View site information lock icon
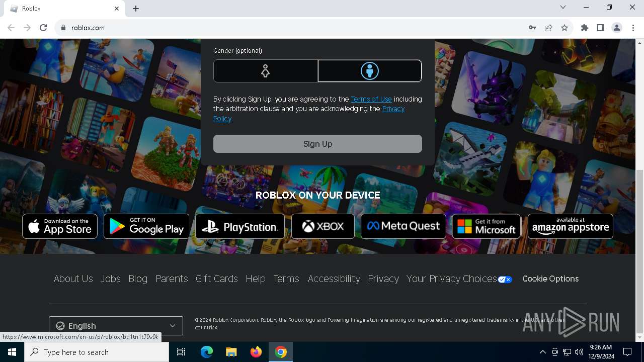This screenshot has height=362, width=644. click(63, 28)
